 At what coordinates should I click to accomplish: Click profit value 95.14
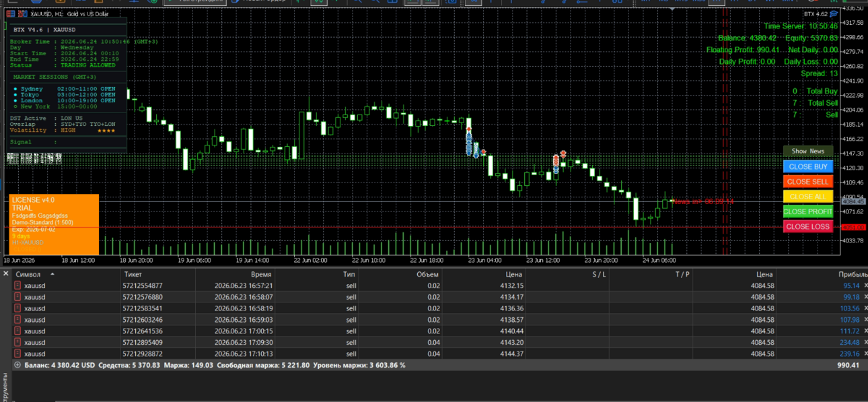tap(851, 286)
